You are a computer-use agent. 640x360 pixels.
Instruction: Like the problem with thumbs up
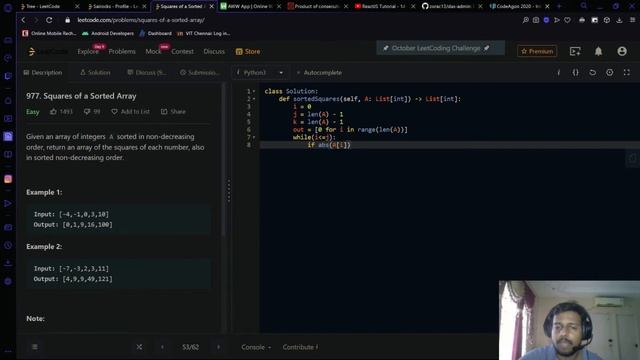[x=61, y=111]
